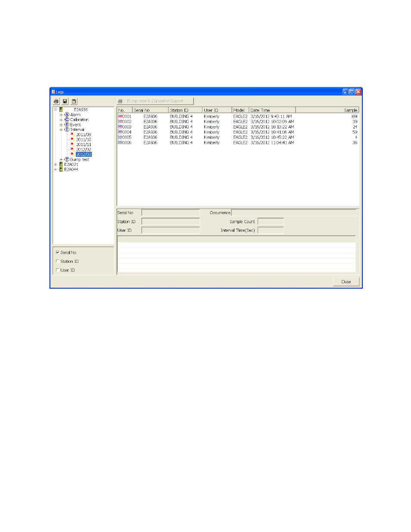Click the Save floppy disk icon
Screen dimensions: 411x532
click(x=65, y=101)
